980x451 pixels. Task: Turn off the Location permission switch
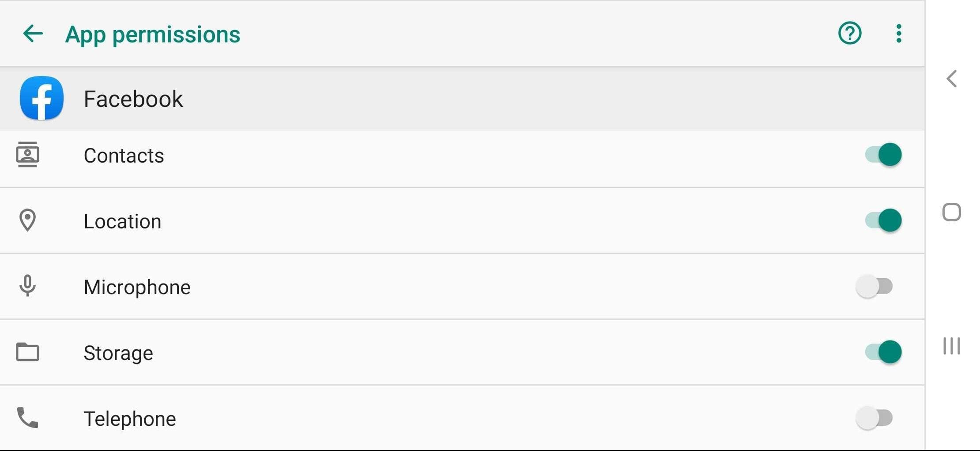883,220
